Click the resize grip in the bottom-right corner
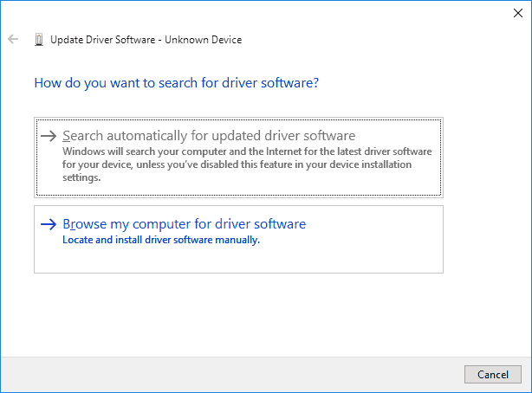Image resolution: width=532 pixels, height=393 pixels. 527,388
